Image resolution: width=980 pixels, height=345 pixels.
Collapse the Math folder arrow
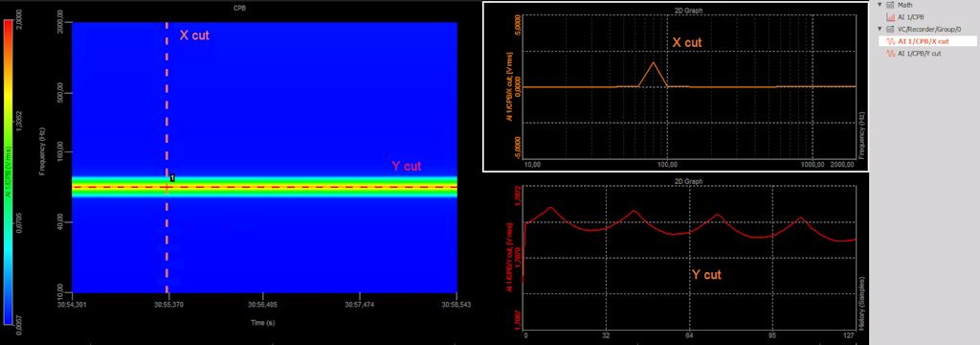tap(880, 5)
